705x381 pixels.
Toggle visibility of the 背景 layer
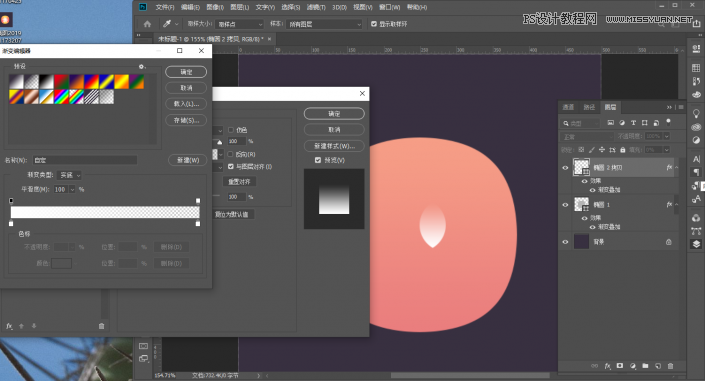click(566, 242)
